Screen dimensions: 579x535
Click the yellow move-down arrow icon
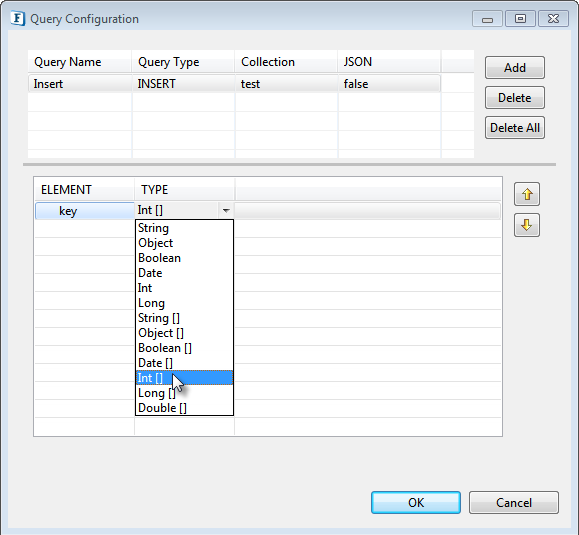click(x=527, y=225)
